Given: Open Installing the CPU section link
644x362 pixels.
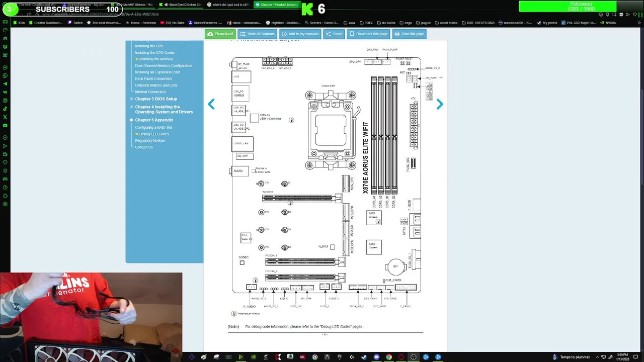Looking at the screenshot, I should (149, 46).
